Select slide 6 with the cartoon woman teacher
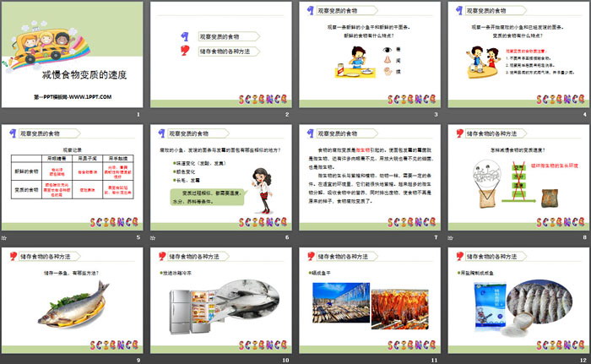 point(221,177)
